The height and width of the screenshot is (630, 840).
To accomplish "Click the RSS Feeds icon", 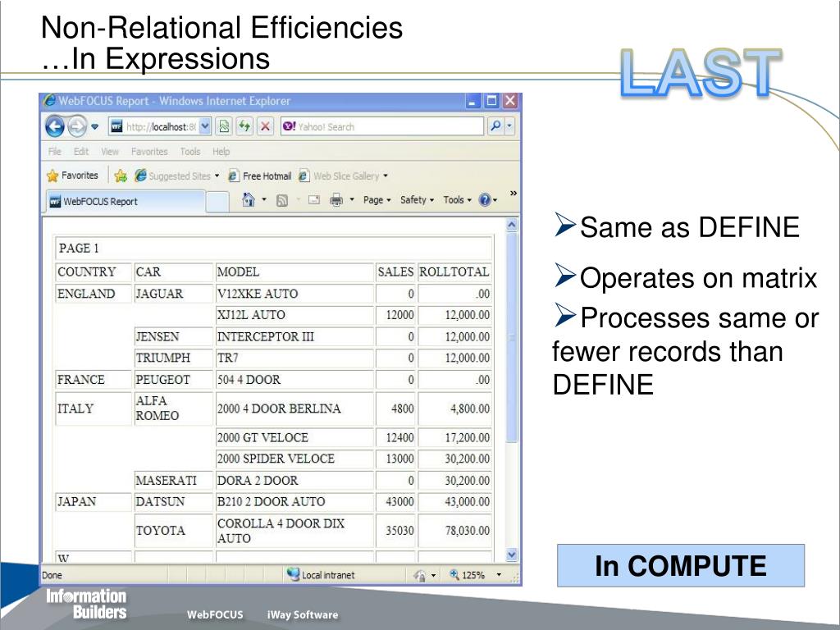I will (x=282, y=200).
